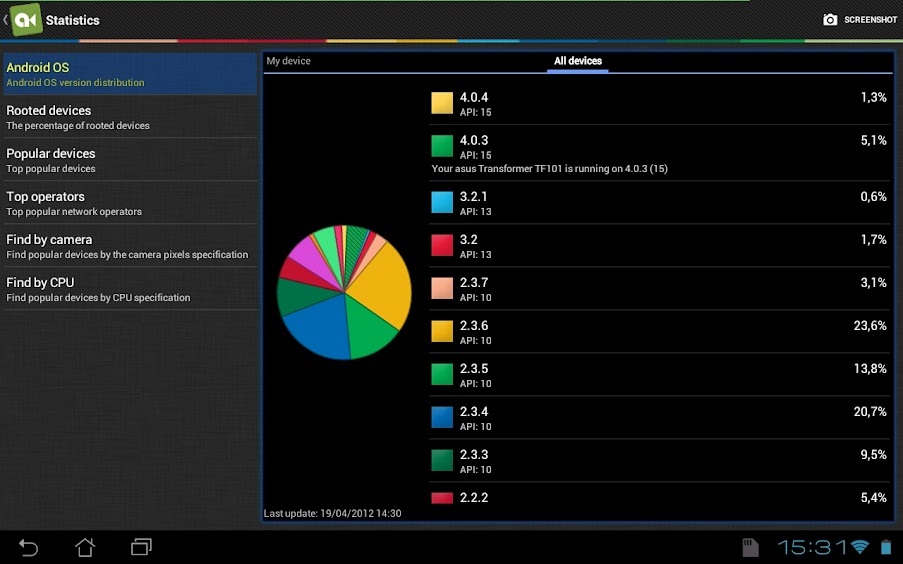Tap the app logo icon next to Statistics
Viewport: 903px width, 564px height.
(x=26, y=20)
